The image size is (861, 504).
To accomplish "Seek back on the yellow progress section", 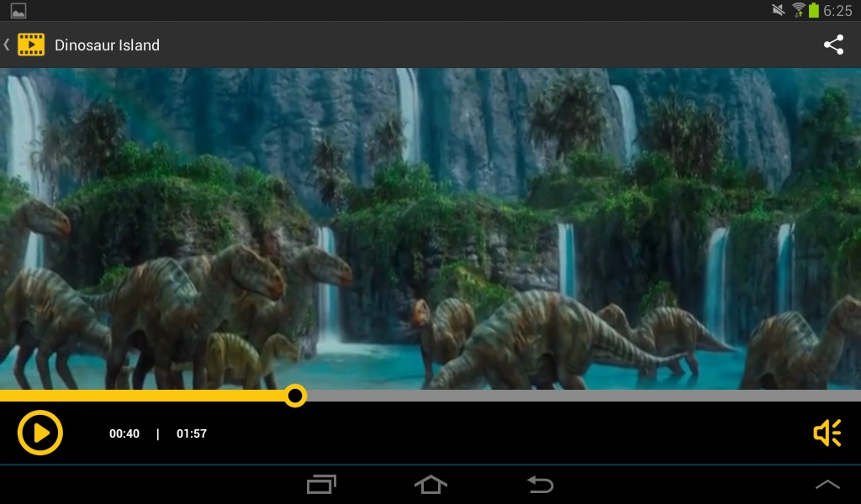I will pyautogui.click(x=142, y=396).
